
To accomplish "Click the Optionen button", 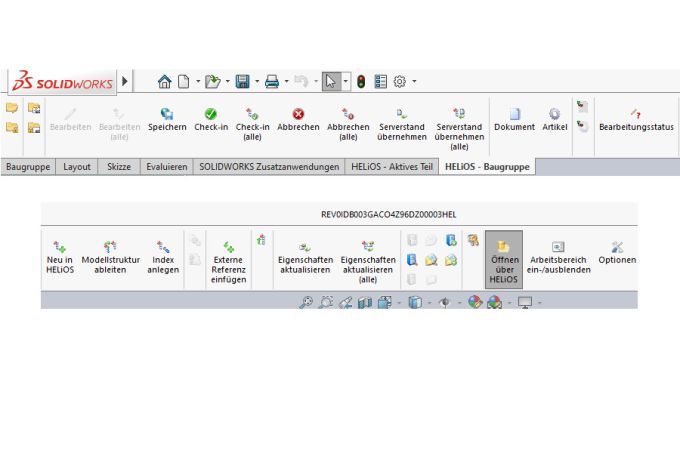I will tap(617, 251).
